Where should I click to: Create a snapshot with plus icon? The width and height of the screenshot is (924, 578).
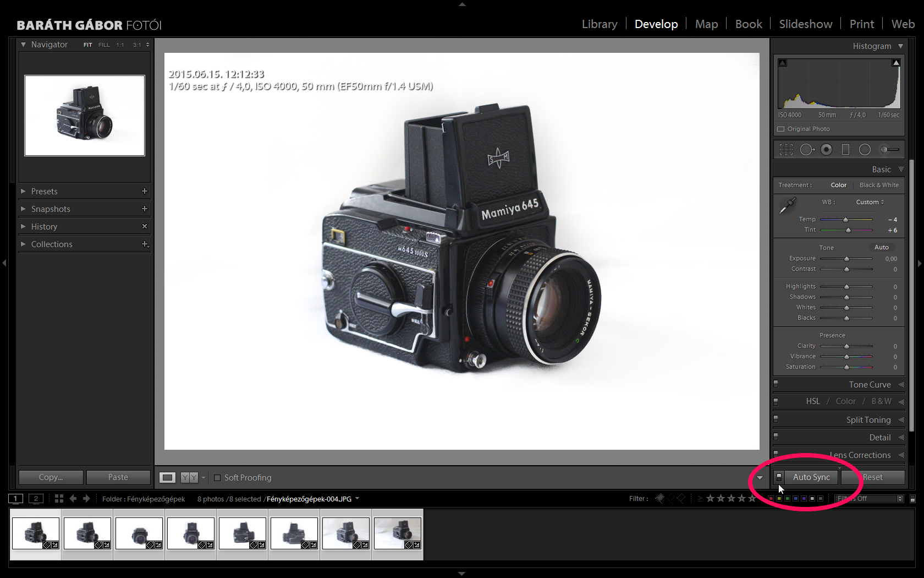click(x=145, y=209)
